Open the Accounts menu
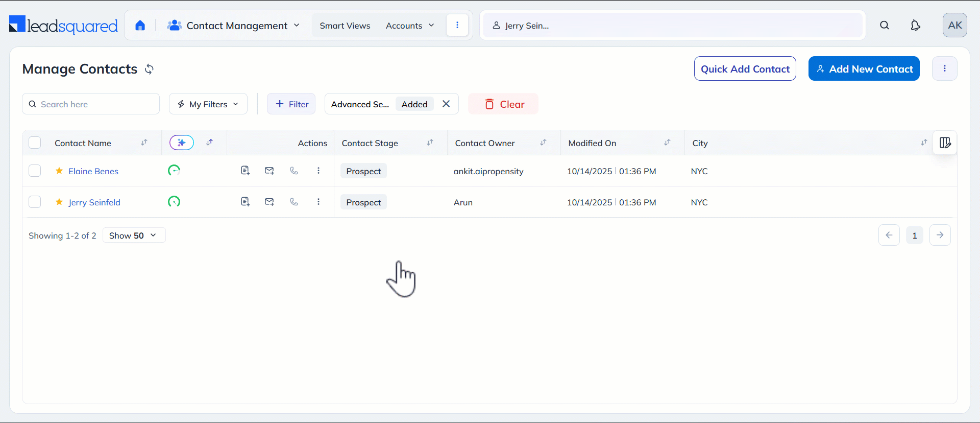This screenshot has height=423, width=980. click(409, 26)
